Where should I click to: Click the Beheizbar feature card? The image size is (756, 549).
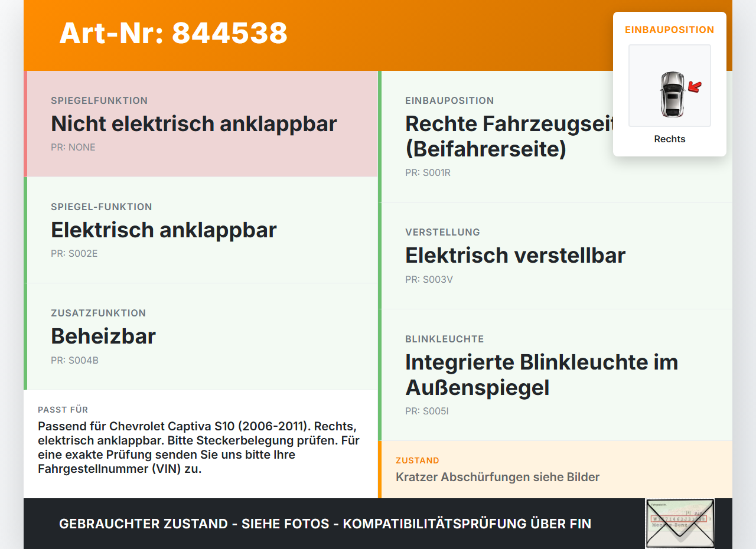201,336
